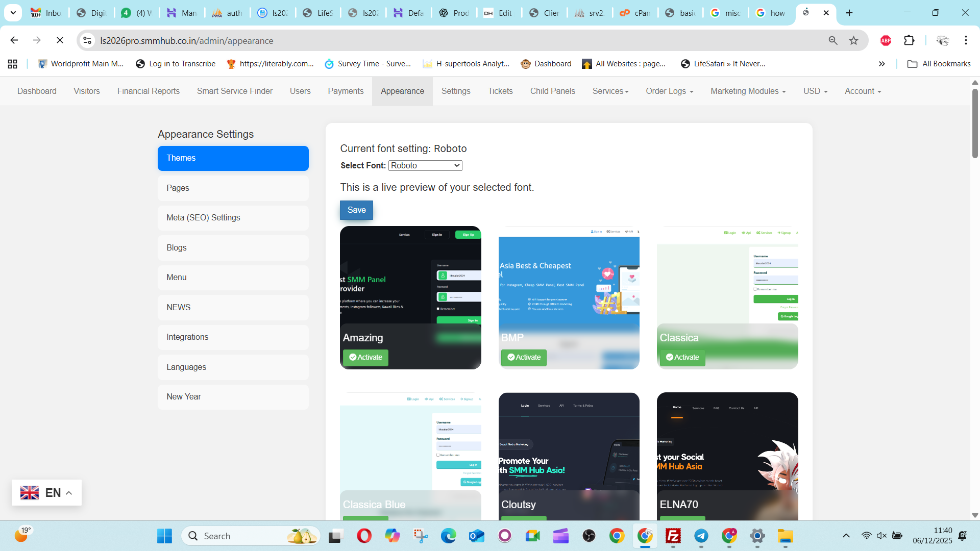Go to the Settings navigation tab
The width and height of the screenshot is (980, 551).
[x=455, y=91]
